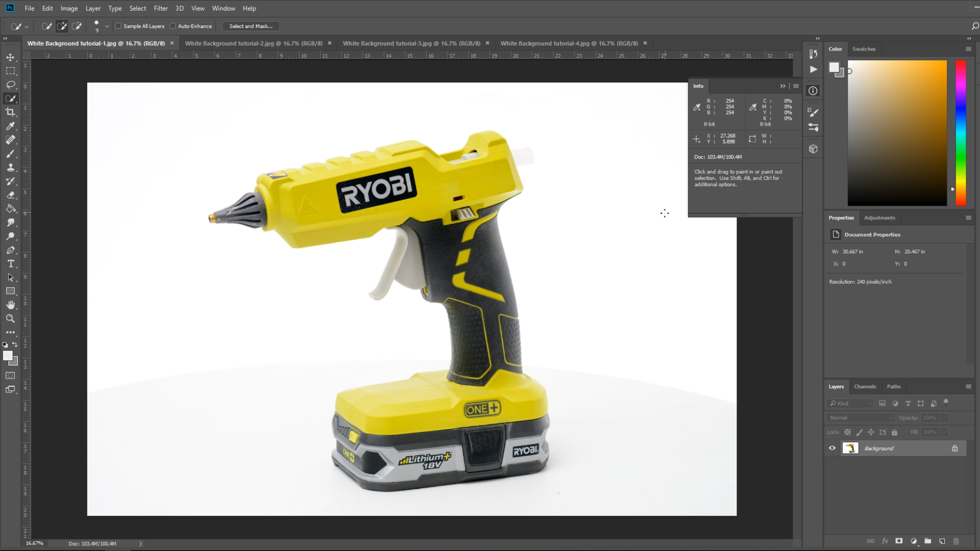Select the Hand tool
Image resolution: width=980 pixels, height=551 pixels.
pyautogui.click(x=10, y=305)
